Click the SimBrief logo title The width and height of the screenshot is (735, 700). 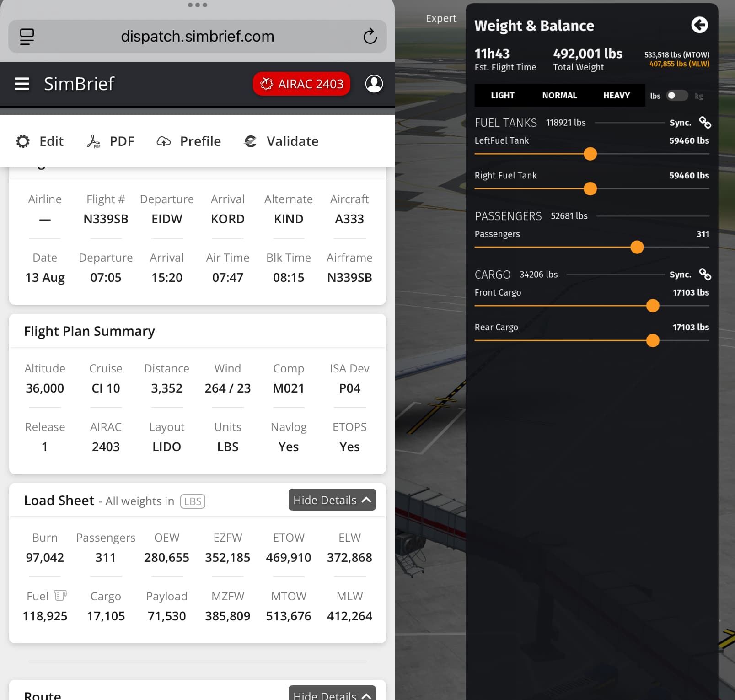click(79, 84)
